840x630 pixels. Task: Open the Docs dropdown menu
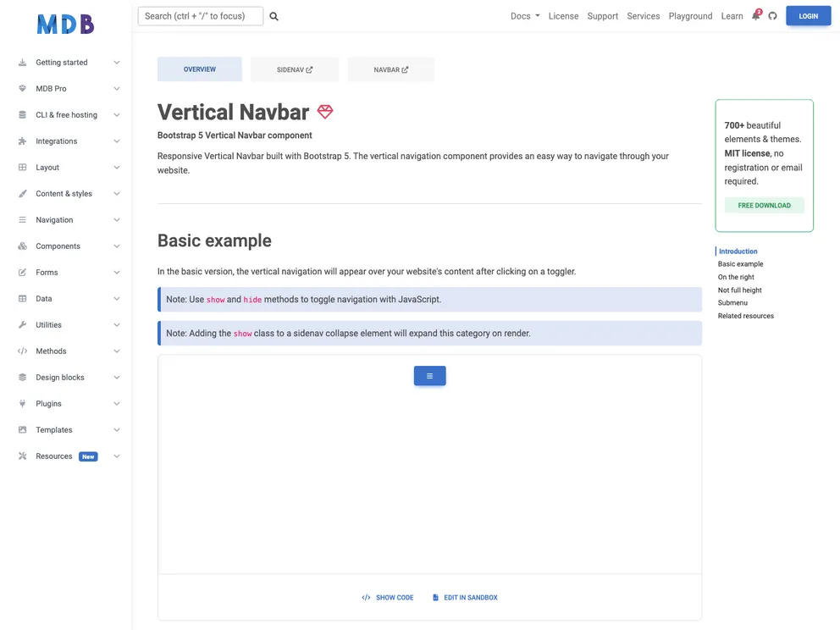click(x=523, y=15)
